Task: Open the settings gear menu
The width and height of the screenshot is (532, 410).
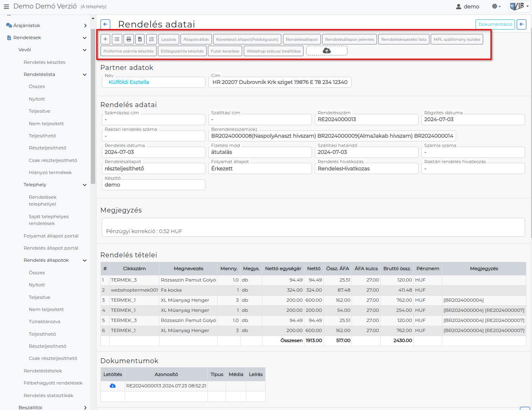Action: point(496,6)
